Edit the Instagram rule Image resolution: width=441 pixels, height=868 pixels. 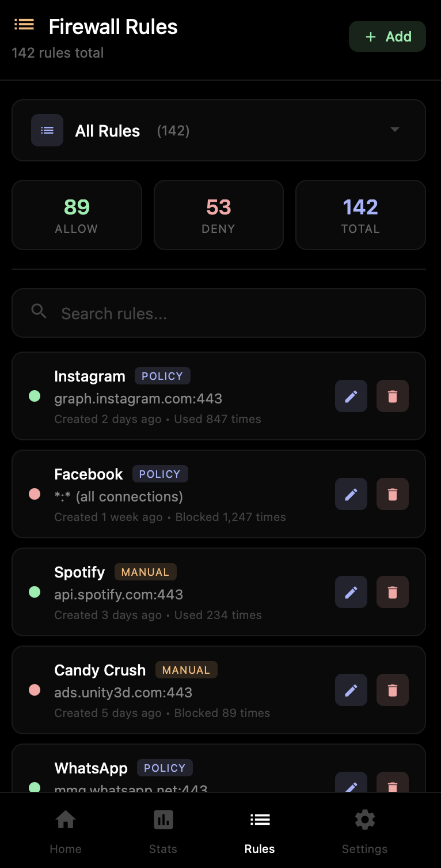point(351,396)
